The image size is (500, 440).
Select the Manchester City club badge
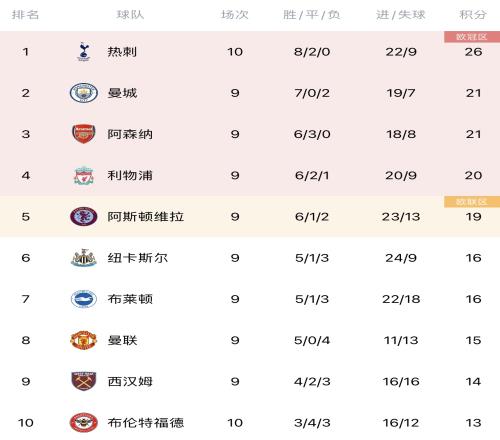[x=84, y=93]
